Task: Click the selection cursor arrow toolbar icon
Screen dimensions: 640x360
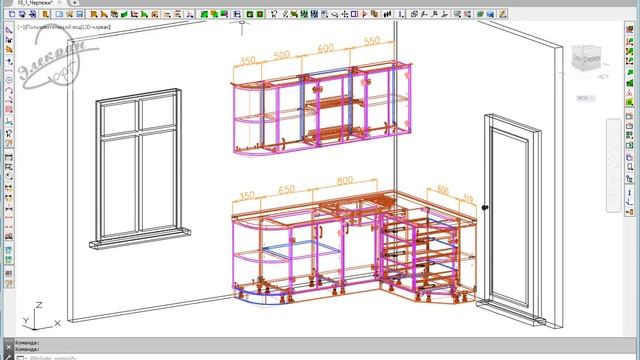Action: [x=273, y=14]
